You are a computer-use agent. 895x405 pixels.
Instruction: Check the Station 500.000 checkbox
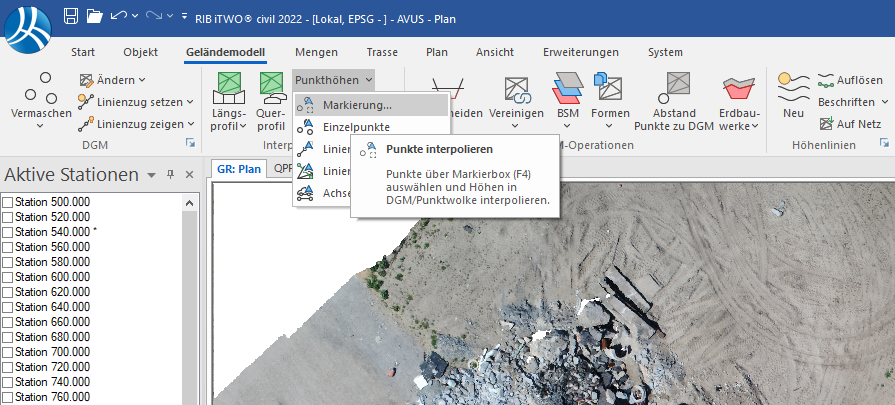pos(8,202)
